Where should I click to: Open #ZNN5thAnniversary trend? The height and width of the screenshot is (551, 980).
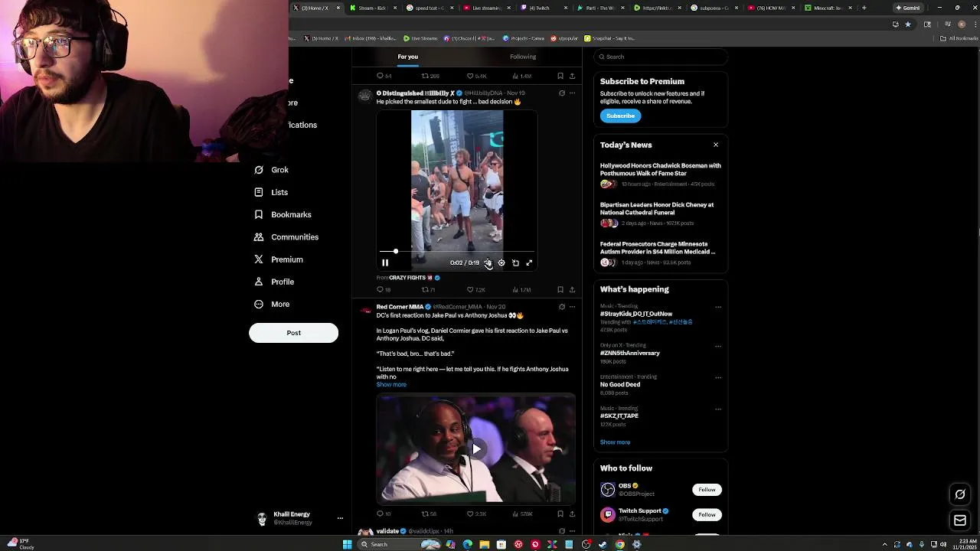point(630,353)
